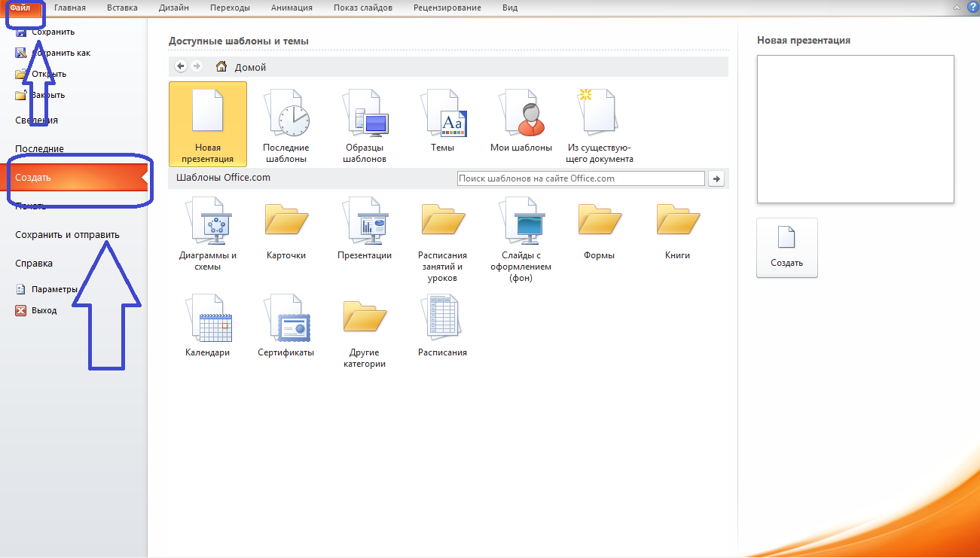The image size is (980, 558).
Task: Click the new presentation preview thumbnail
Action: pos(856,129)
